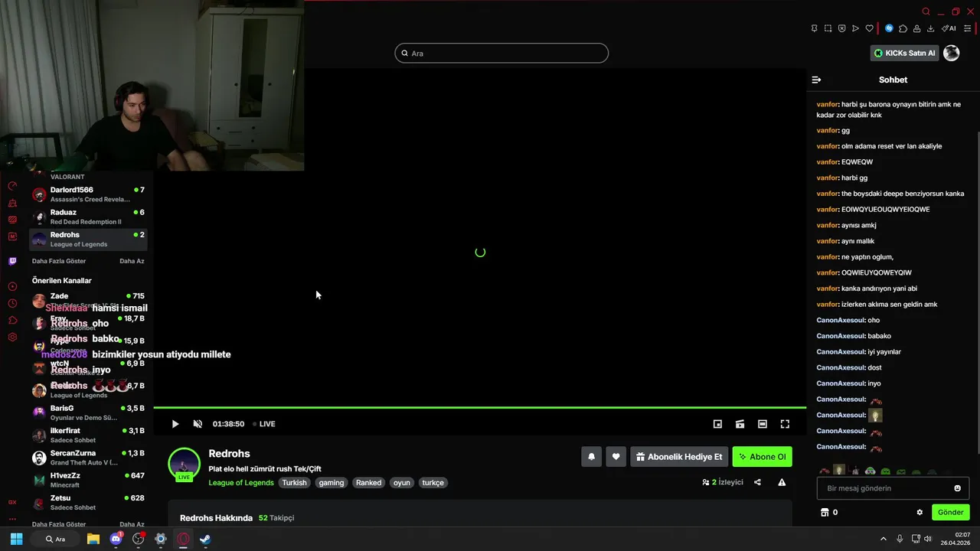The image size is (980, 551).
Task: Select the oyun tag
Action: (x=402, y=483)
